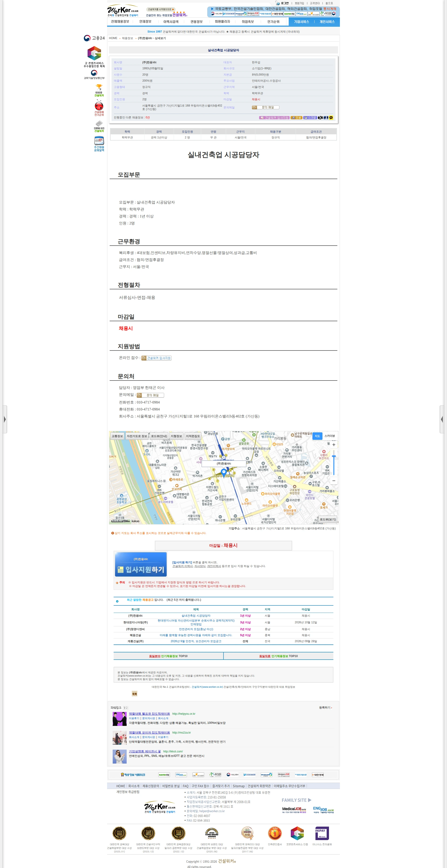
Task: Click the NAVER 취업 logo in footer network
Action: tap(164, 775)
